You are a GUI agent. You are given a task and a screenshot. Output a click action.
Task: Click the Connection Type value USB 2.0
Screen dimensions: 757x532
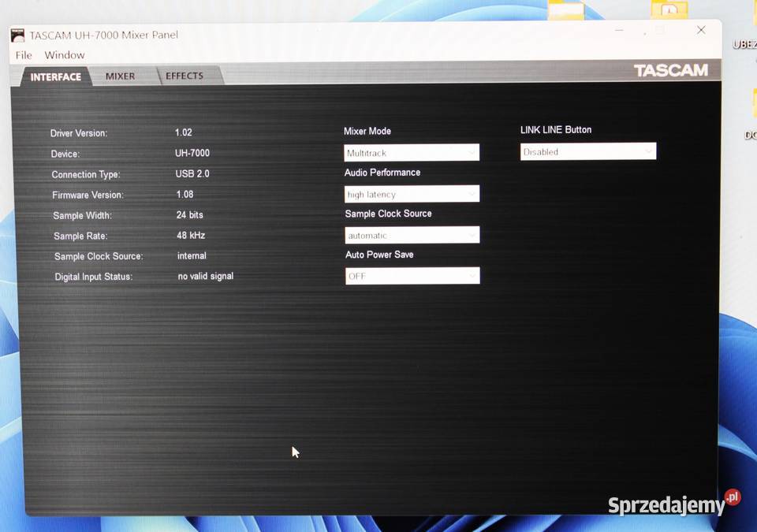pyautogui.click(x=192, y=174)
